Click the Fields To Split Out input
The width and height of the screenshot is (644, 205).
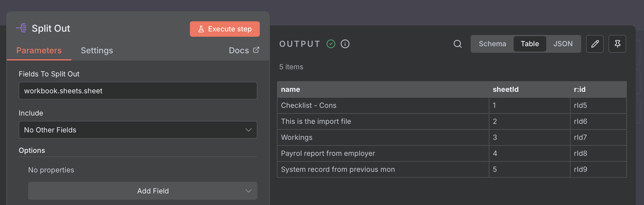pos(138,91)
